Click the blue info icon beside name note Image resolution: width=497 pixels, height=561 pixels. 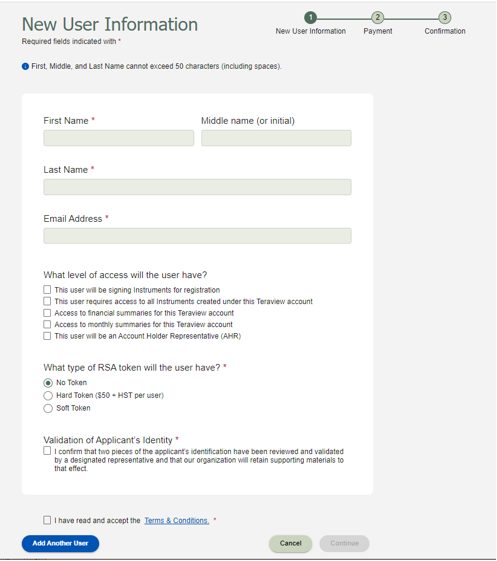pyautogui.click(x=25, y=67)
